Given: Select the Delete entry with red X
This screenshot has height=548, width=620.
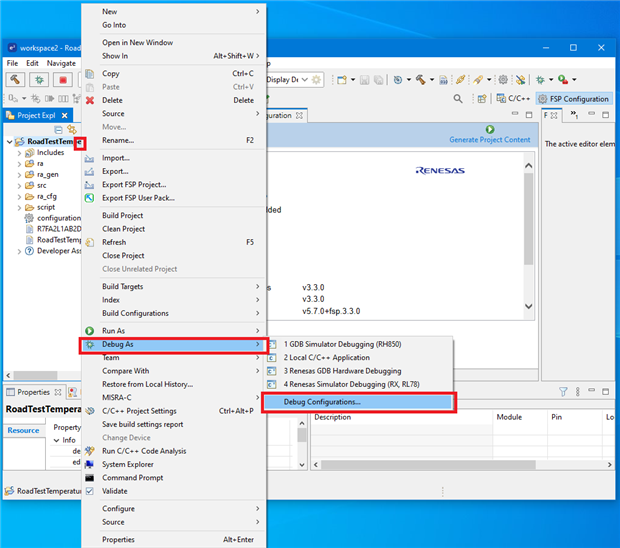Looking at the screenshot, I should (x=112, y=100).
